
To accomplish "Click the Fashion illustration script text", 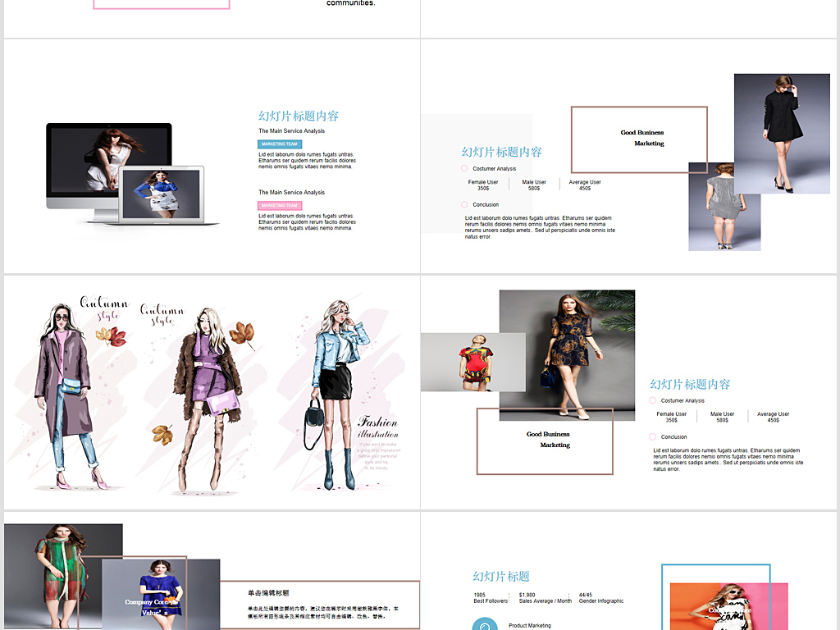I will (x=377, y=427).
